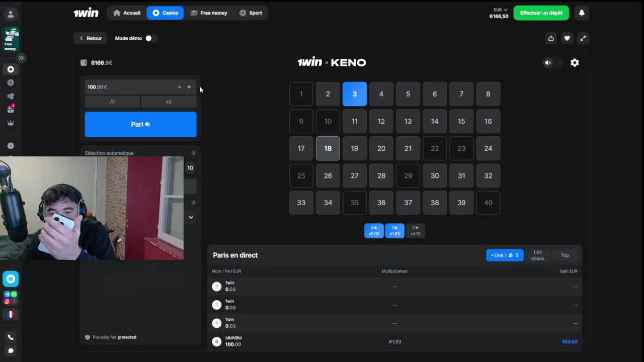Select Keno number 12
The image size is (644, 362).
pyautogui.click(x=381, y=121)
